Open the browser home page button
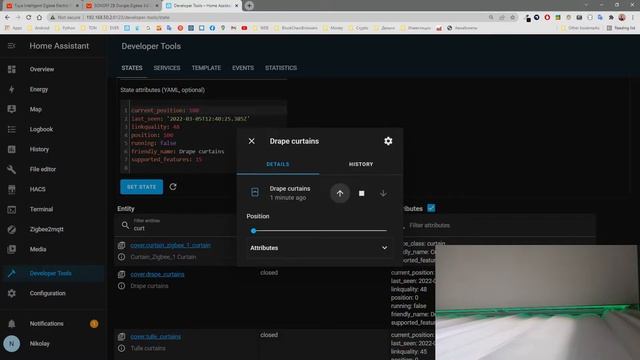Viewport: 640px width, 360px height. point(39,18)
